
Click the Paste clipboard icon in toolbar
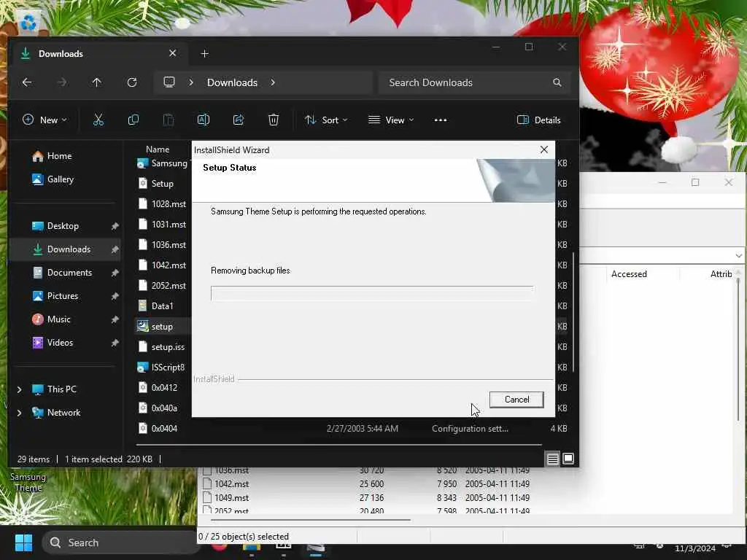[169, 120]
